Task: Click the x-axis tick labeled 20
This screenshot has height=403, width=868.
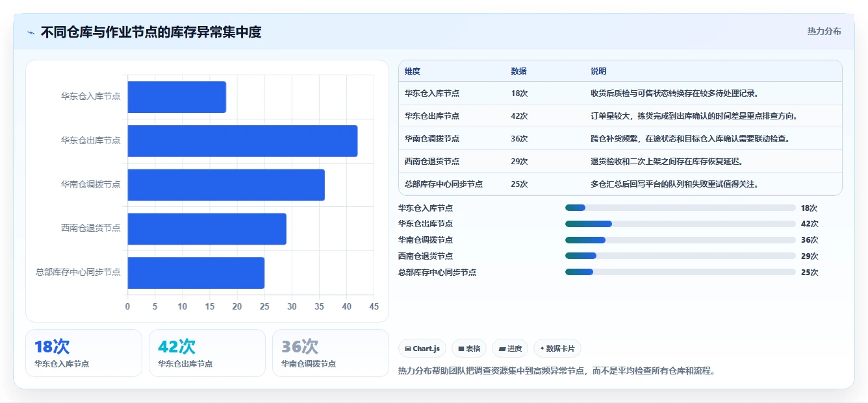Action: tap(237, 307)
